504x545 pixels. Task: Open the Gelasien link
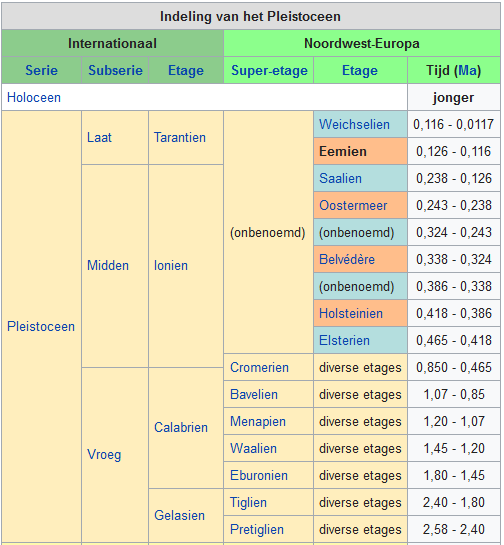pos(179,516)
